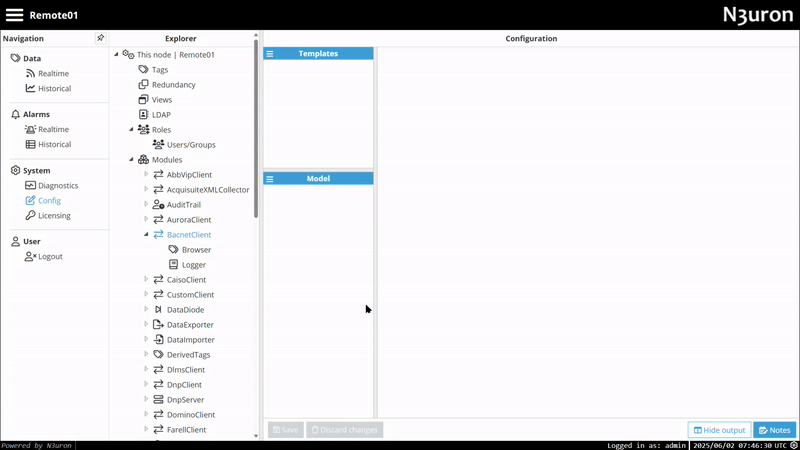Collapse the Modules tree node
Screen dimensions: 800x450
pos(131,159)
